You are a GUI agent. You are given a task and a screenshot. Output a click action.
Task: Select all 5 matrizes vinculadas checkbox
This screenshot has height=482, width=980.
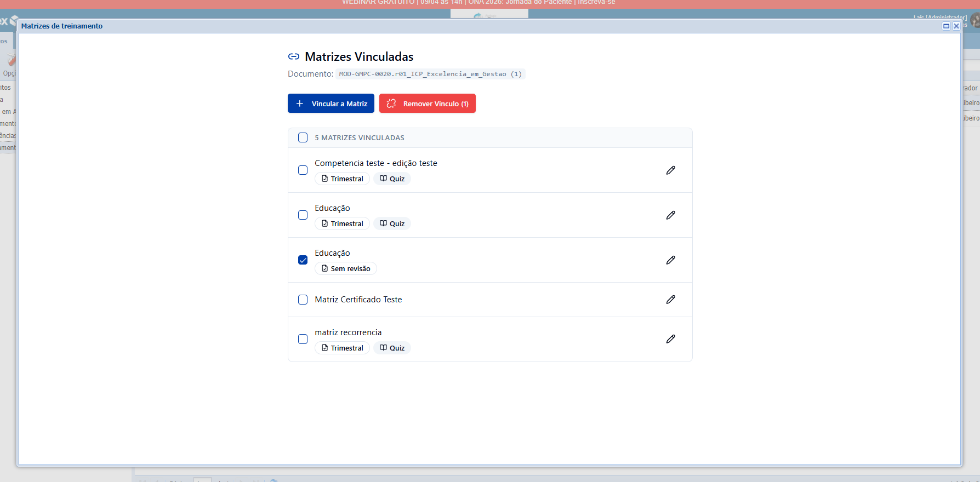[x=303, y=137]
